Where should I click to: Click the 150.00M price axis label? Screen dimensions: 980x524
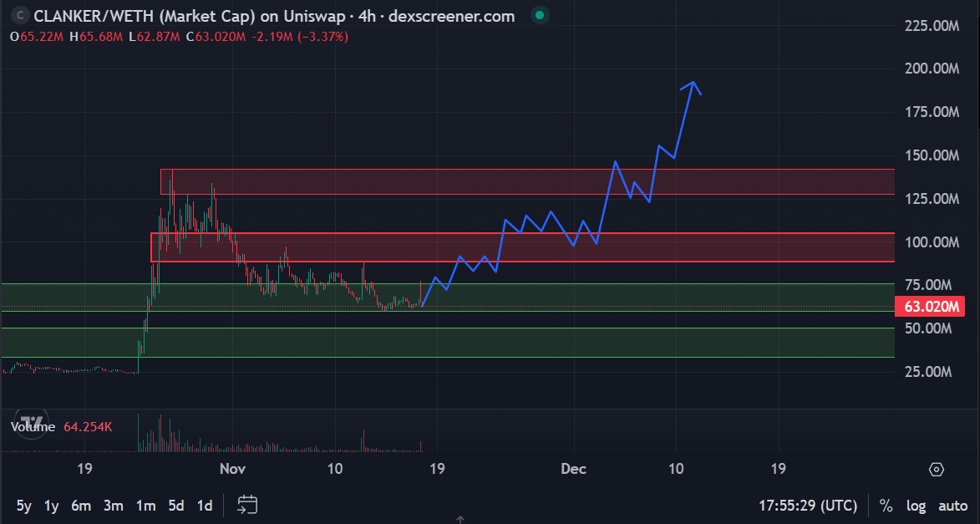click(932, 155)
